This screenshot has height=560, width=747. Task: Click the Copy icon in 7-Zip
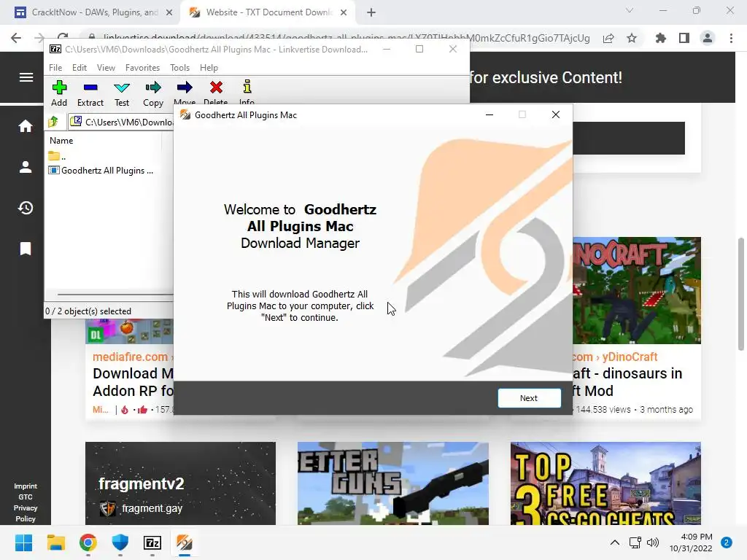coord(153,87)
